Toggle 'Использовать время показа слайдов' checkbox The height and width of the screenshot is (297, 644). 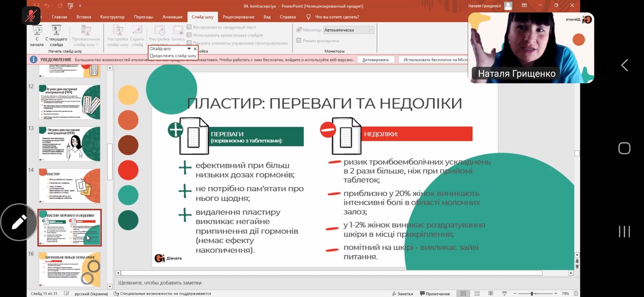pos(189,35)
